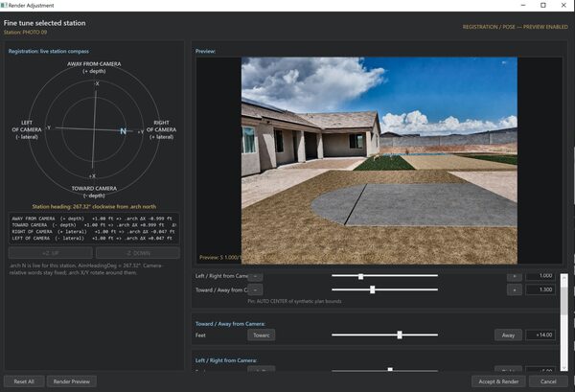Click the 'Left / Right from Camera:' section heading

pos(226,360)
